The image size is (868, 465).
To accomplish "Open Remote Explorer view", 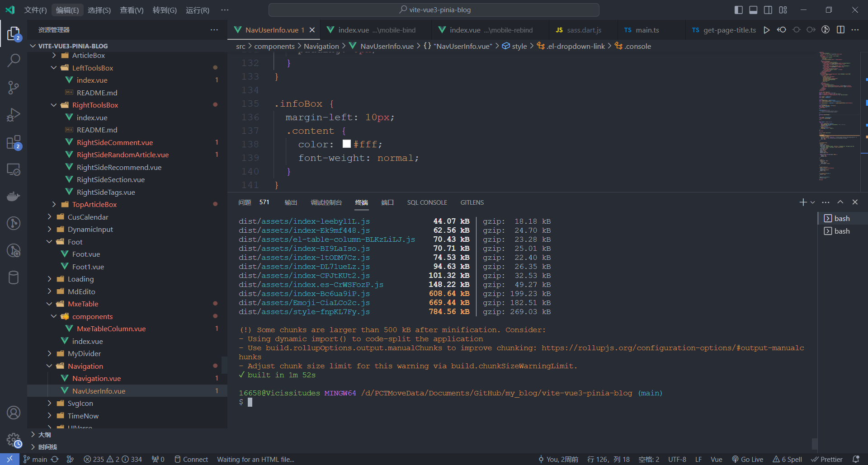I will (x=14, y=169).
